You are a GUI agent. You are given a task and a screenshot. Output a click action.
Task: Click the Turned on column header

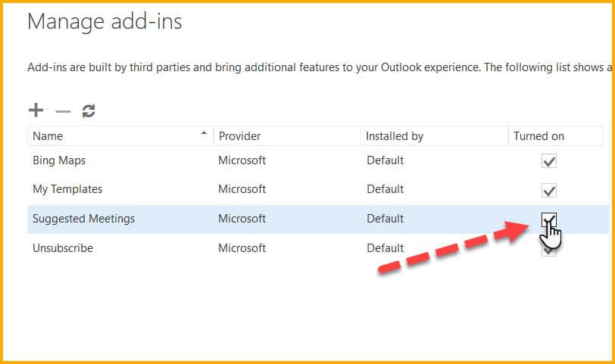pos(539,136)
